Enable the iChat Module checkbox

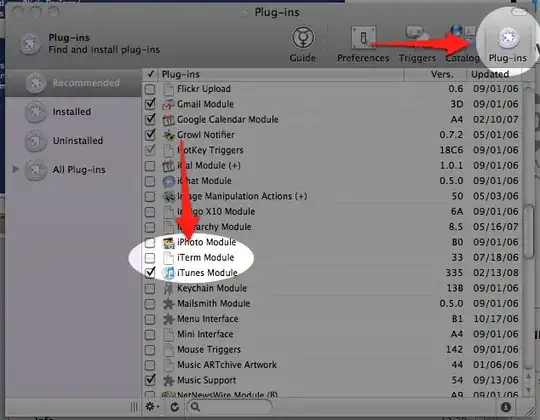[x=150, y=181]
